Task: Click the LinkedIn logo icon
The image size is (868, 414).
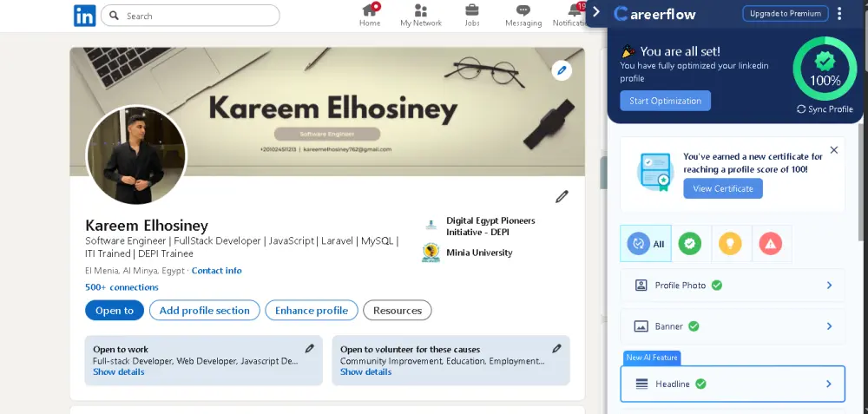Action: [85, 16]
